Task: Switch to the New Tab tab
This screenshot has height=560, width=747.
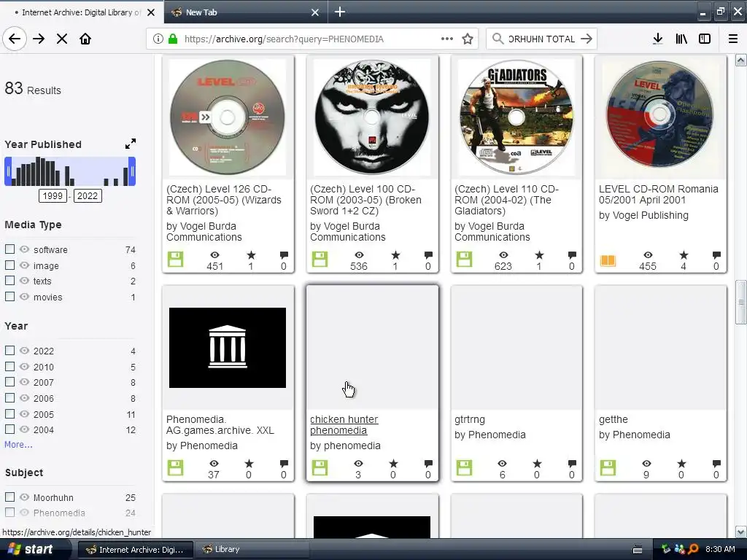Action: [246, 12]
